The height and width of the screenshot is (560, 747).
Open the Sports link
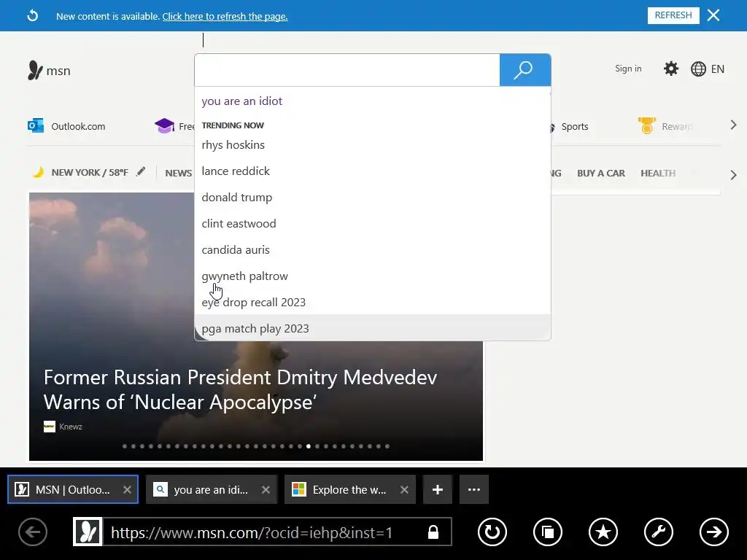point(575,127)
